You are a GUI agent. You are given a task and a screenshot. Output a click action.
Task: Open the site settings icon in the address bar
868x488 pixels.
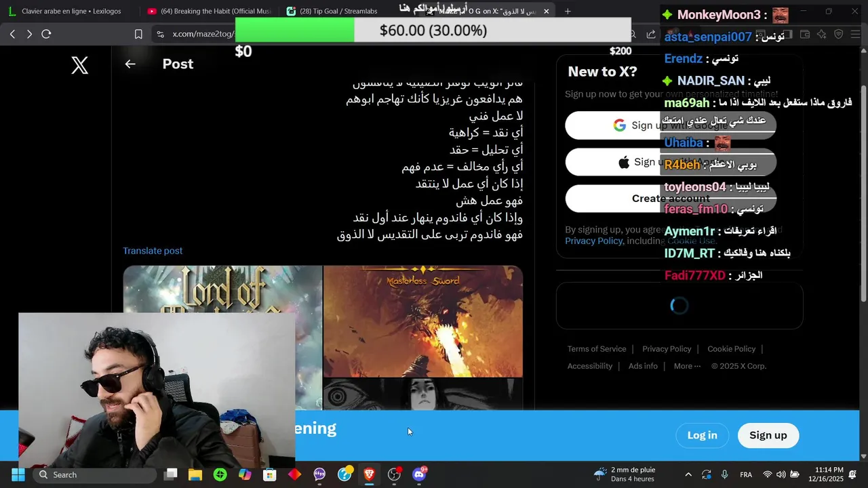coord(160,34)
